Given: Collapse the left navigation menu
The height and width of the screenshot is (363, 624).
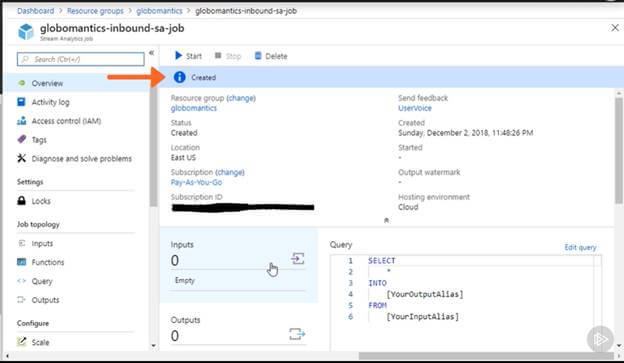Looking at the screenshot, I should [x=151, y=53].
